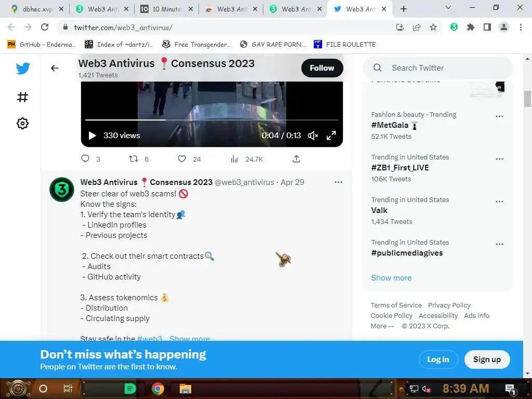Open Chrome profile icon
This screenshot has height=399, width=532.
504,27
